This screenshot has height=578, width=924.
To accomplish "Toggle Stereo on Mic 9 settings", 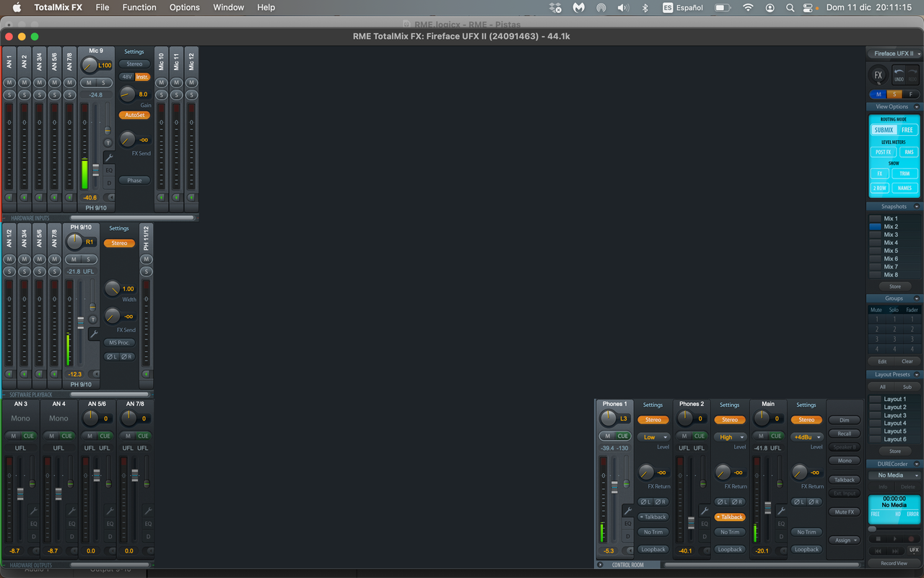I will coord(135,64).
